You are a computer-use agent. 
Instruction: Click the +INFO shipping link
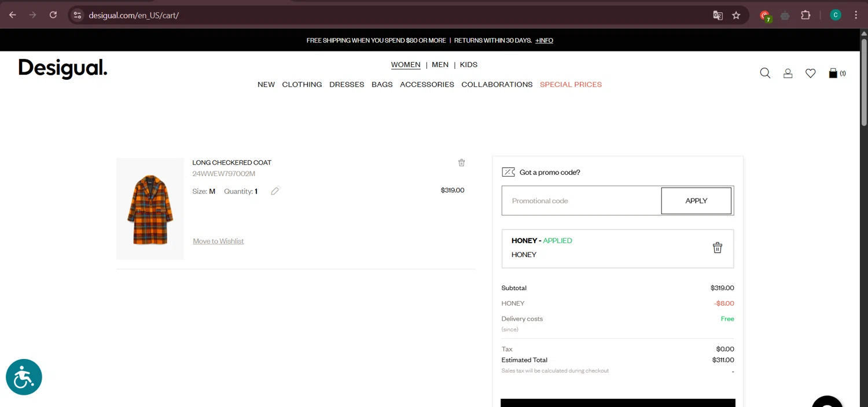click(x=544, y=41)
